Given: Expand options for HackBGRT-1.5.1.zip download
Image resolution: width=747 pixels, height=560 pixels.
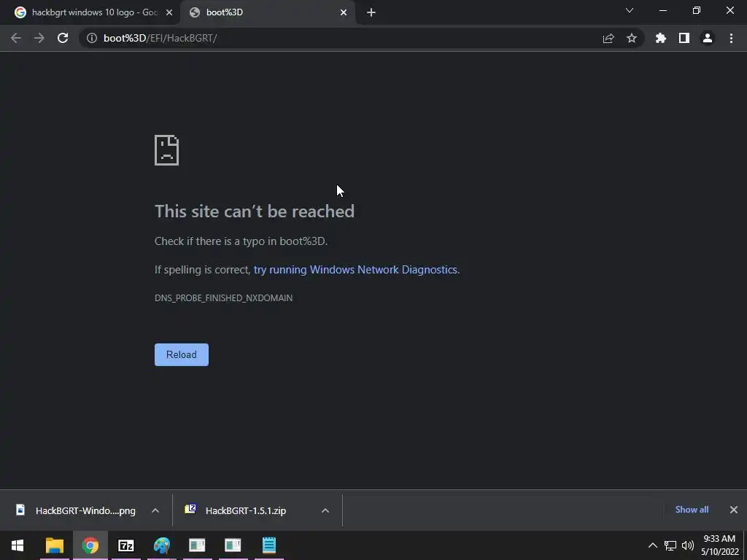Looking at the screenshot, I should (325, 510).
